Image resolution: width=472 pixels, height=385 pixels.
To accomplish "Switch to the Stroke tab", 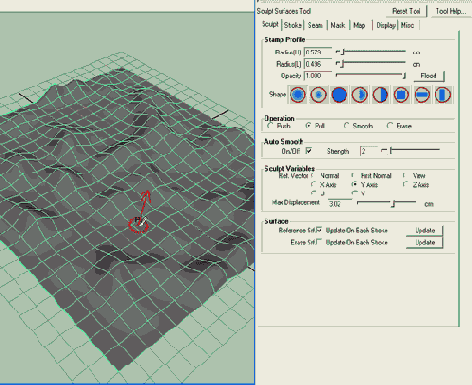I will pos(293,25).
